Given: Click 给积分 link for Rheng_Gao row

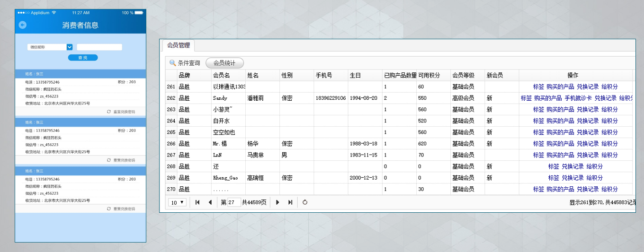Looking at the screenshot, I should click(595, 178).
